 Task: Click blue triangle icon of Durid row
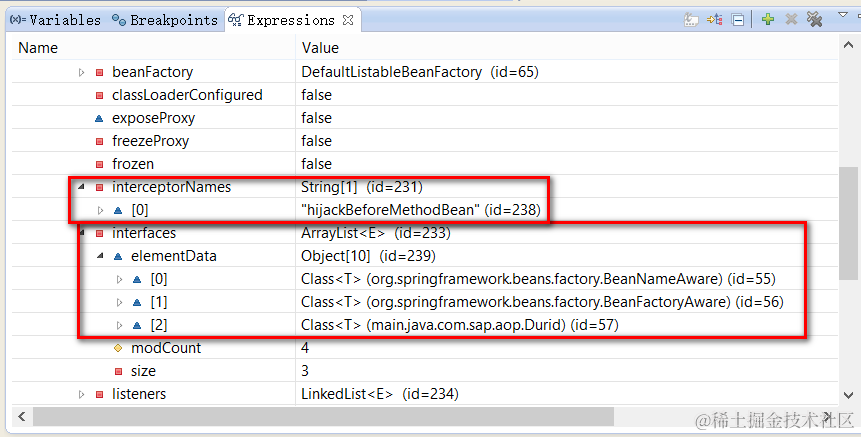(137, 325)
